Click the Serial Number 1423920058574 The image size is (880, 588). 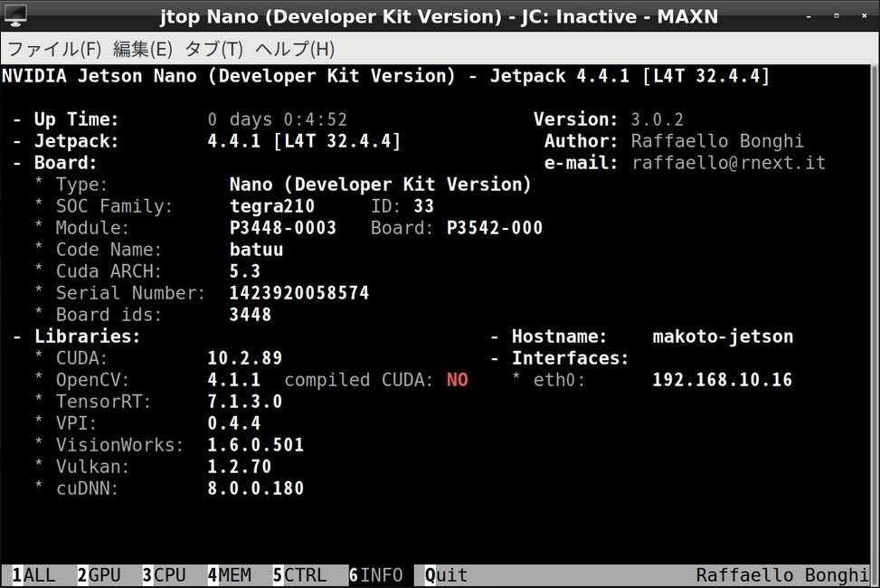pyautogui.click(x=299, y=293)
